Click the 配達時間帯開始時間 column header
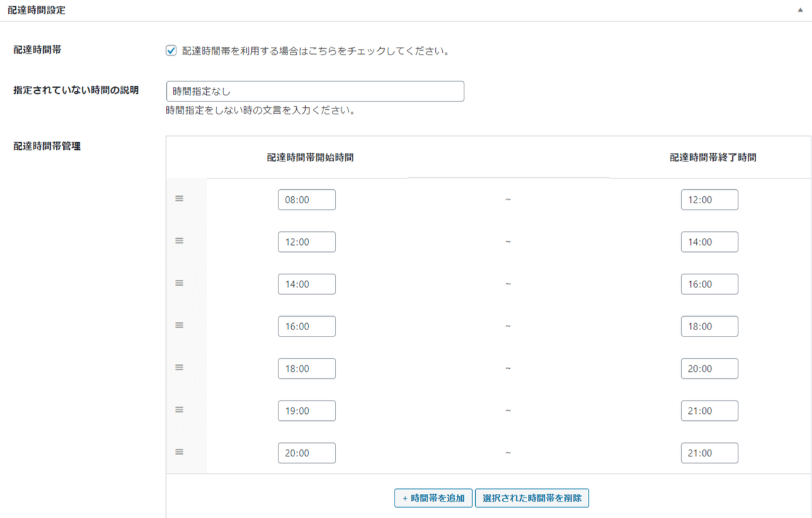Viewport: 812px width, 518px height. 310,158
